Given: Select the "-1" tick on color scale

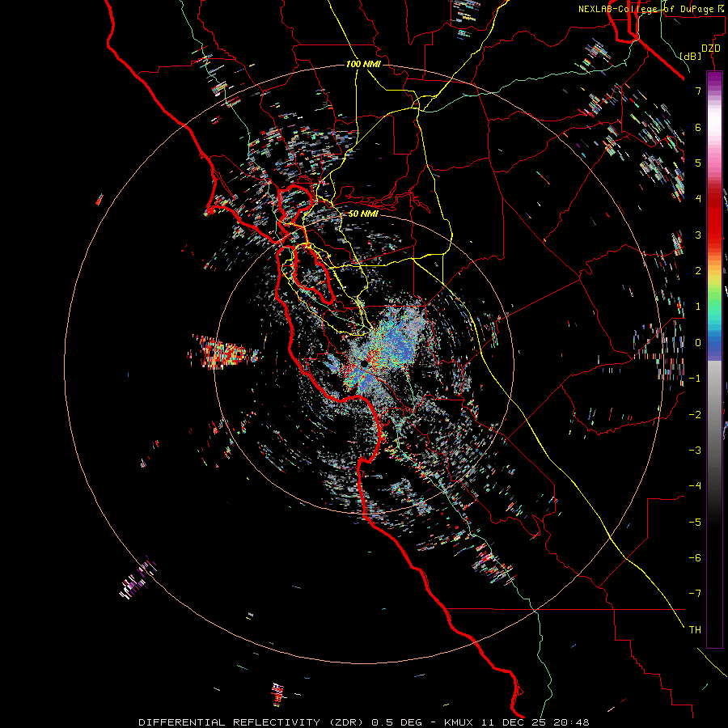Looking at the screenshot, I should click(695, 379).
